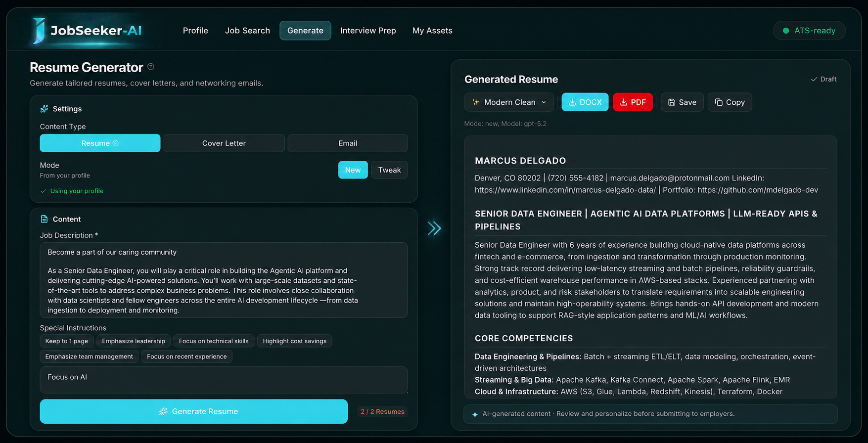
Task: Click the sparkle icon on Generate Resume
Action: (x=163, y=411)
